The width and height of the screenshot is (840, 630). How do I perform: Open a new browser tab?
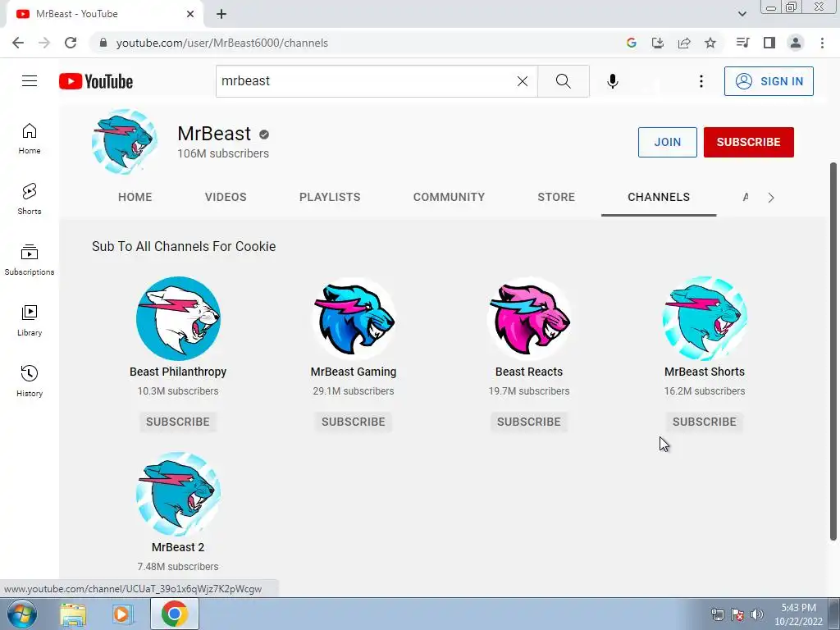(x=221, y=14)
